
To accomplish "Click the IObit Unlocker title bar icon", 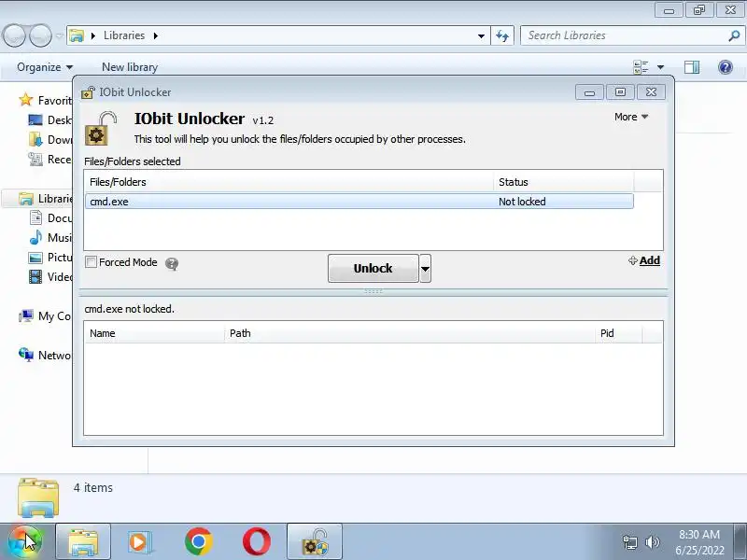I will (88, 91).
